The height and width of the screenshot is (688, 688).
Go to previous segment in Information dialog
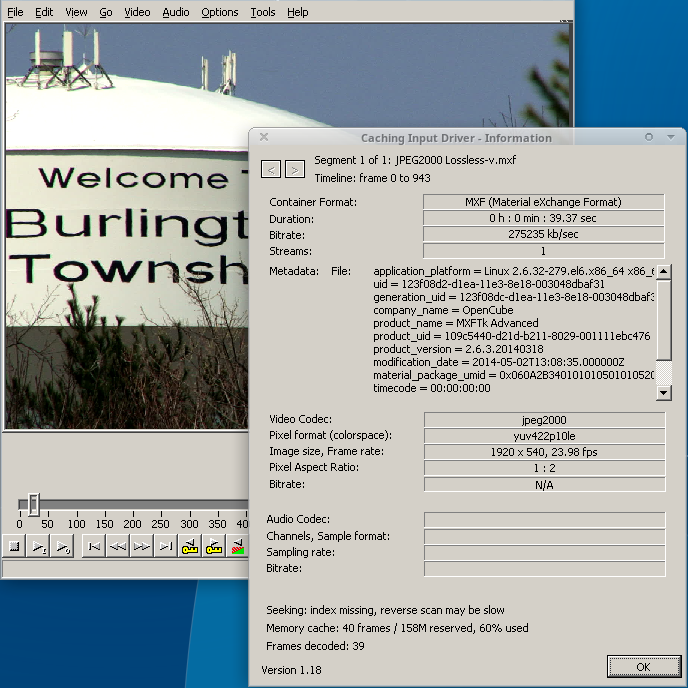(x=270, y=169)
